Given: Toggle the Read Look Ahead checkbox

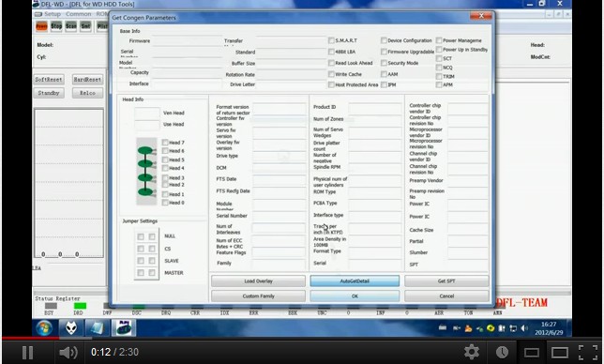Looking at the screenshot, I should 331,63.
